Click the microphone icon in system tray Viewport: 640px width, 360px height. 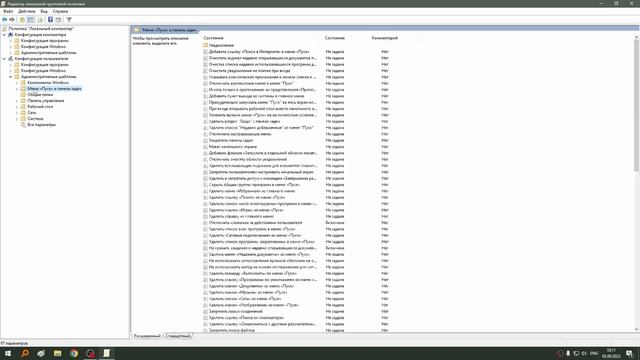[x=568, y=353]
